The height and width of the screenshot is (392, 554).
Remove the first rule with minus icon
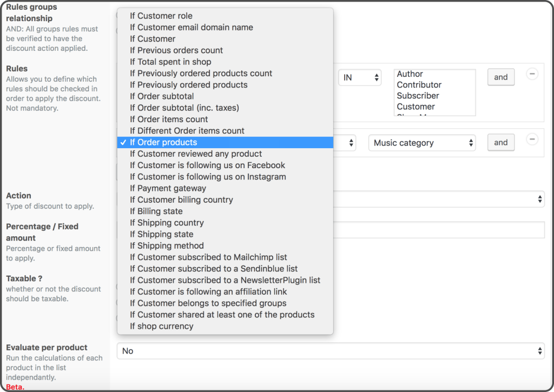click(532, 74)
